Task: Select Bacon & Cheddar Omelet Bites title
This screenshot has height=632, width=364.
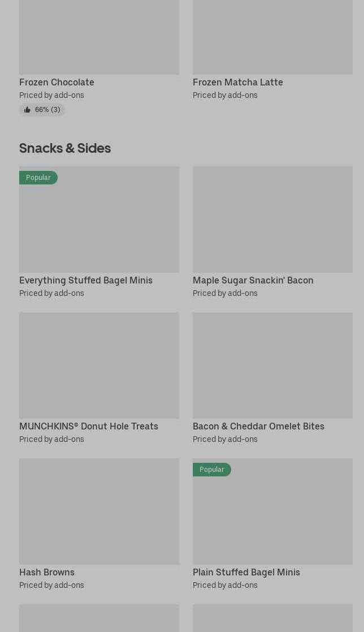Action: (x=258, y=426)
